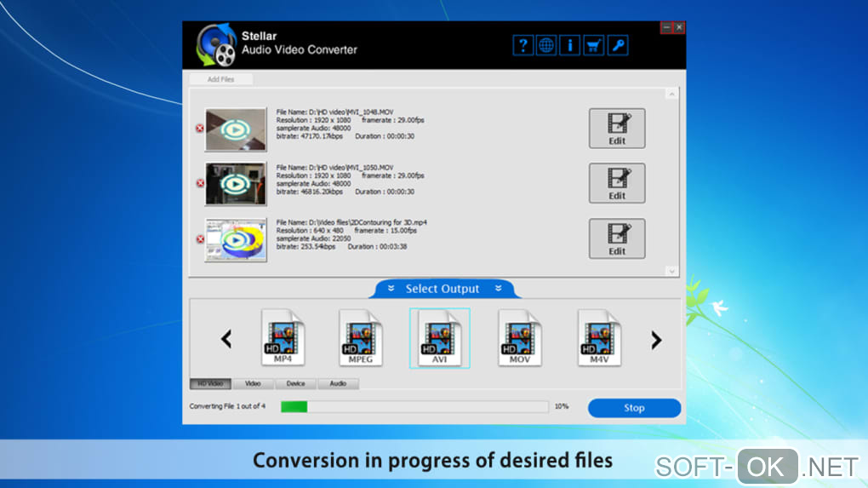Viewport: 868px width, 488px height.
Task: Show next output formats arrow
Action: pyautogui.click(x=656, y=340)
